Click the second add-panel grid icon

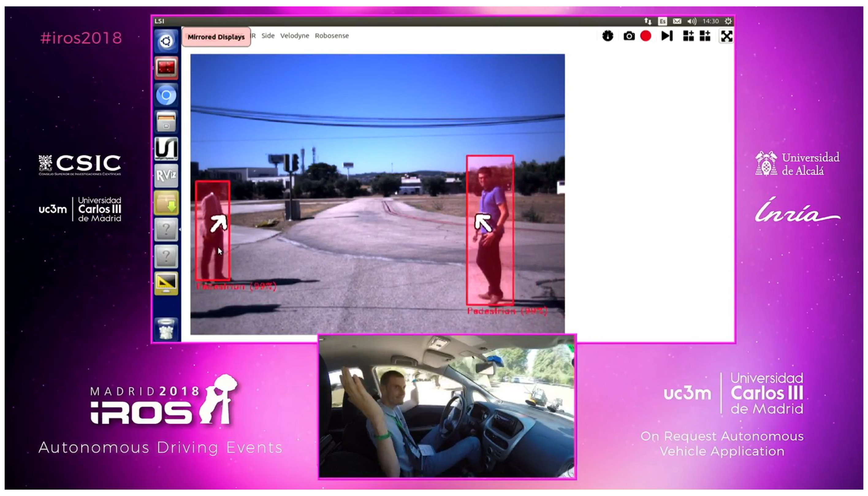click(705, 36)
